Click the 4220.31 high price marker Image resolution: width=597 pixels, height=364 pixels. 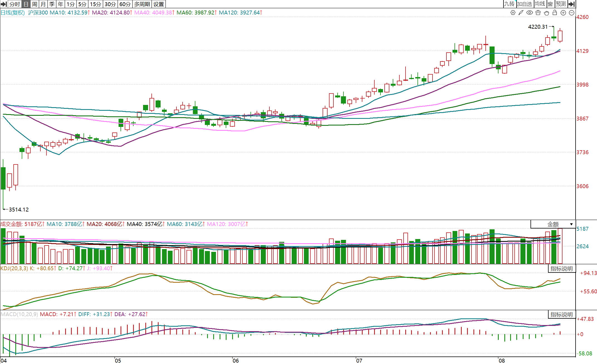click(x=538, y=27)
